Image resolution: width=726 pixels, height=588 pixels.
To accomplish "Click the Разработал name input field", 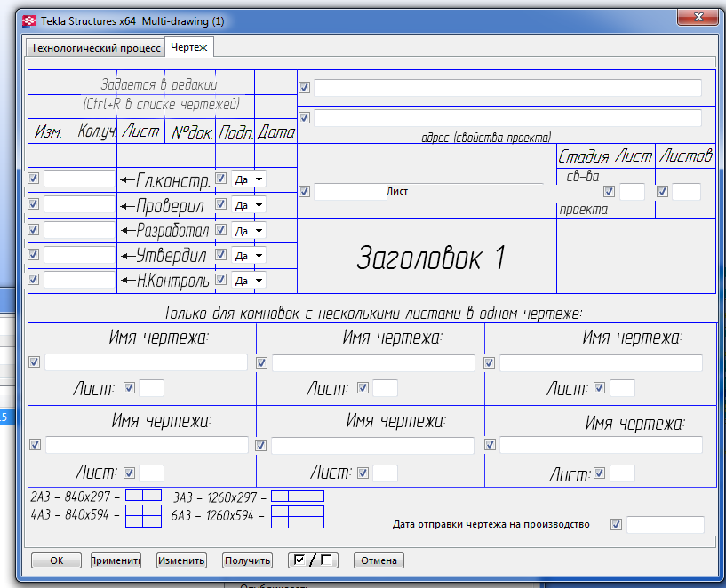I will [x=79, y=230].
